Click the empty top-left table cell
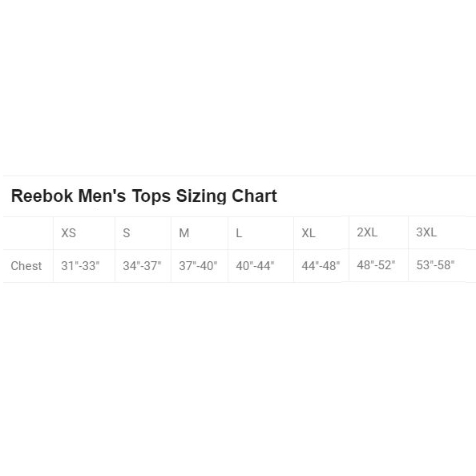This screenshot has width=476, height=476. pos(28,233)
